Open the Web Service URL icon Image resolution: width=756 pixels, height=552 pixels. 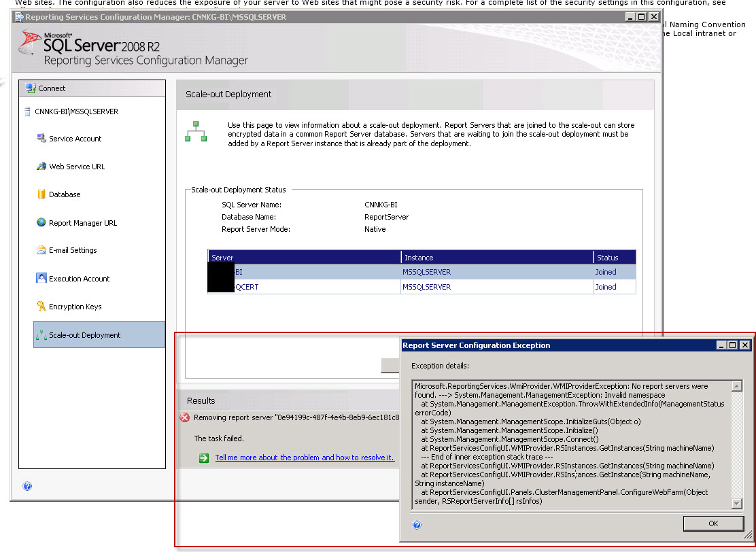click(x=41, y=167)
